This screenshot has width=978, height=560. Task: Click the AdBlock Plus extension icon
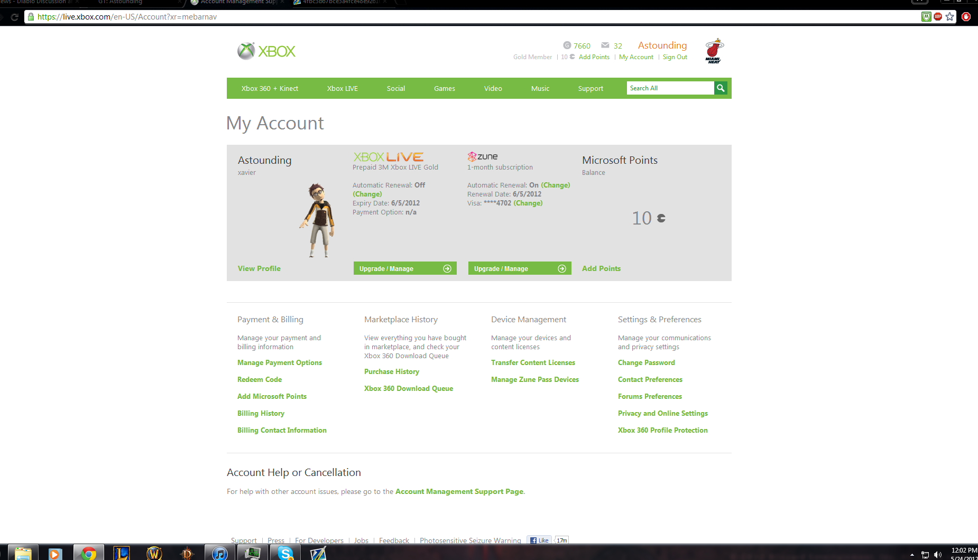pyautogui.click(x=938, y=17)
